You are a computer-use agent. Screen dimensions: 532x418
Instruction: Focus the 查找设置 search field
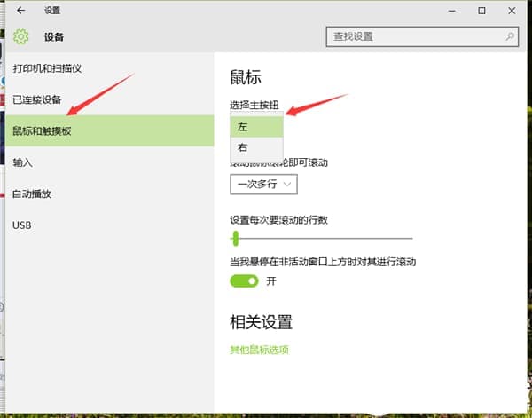422,36
